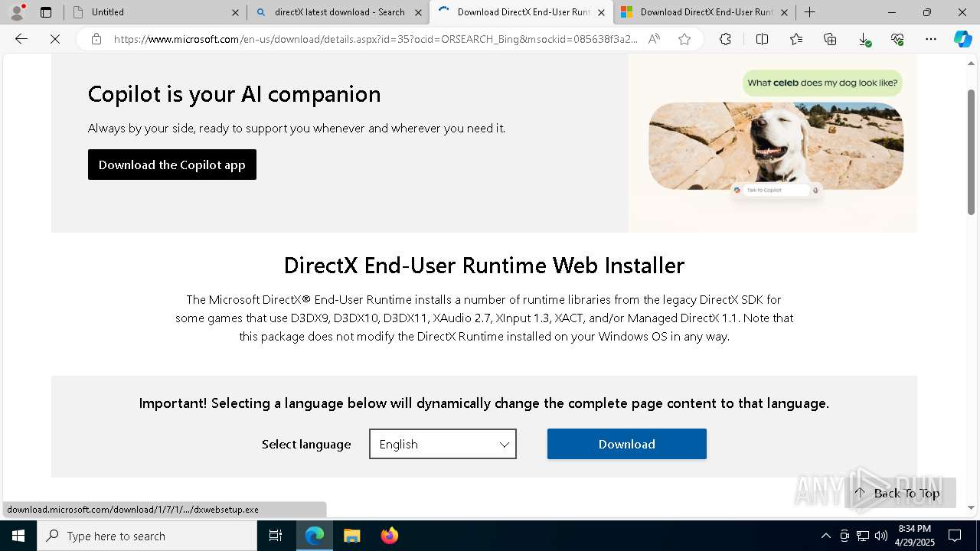Viewport: 980px width, 551px height.
Task: Switch to the Microsoft-logo DirectX tab
Action: 704,12
